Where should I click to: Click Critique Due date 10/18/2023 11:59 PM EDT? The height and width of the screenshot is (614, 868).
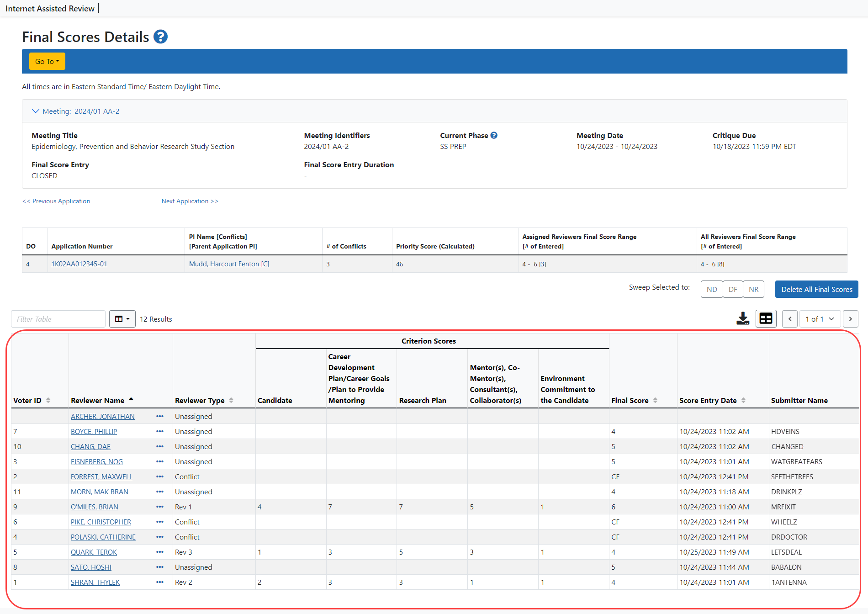pos(754,146)
